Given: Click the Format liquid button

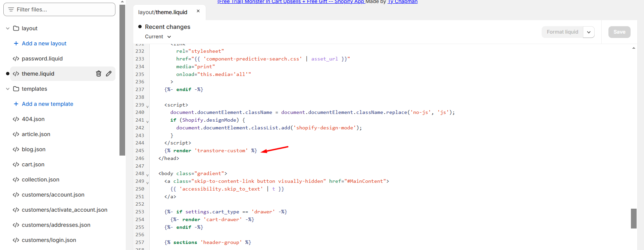Looking at the screenshot, I should 562,32.
